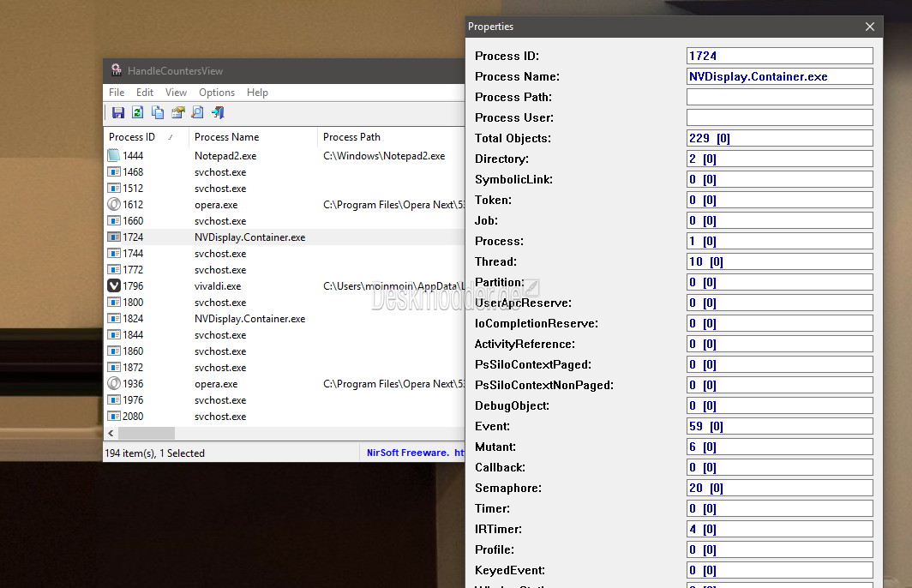
Task: Select the svchost.exe row with ID 1744
Action: pos(285,253)
